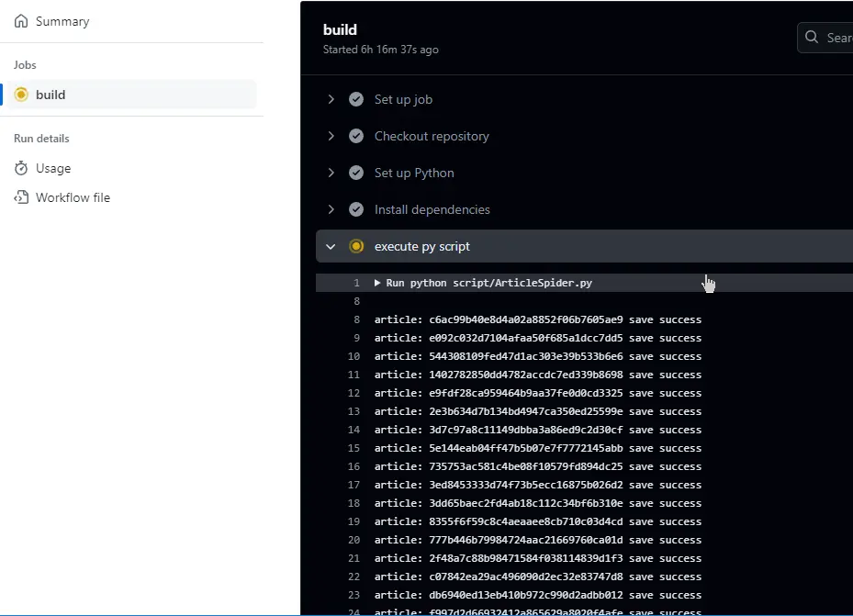
Task: Click the Set up Python step title
Action: click(414, 173)
